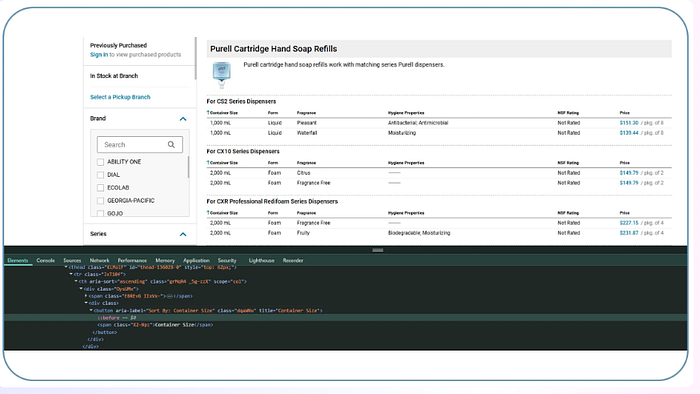The height and width of the screenshot is (394, 700).
Task: Sort CS2 table by Container Size header
Action: pyautogui.click(x=224, y=113)
